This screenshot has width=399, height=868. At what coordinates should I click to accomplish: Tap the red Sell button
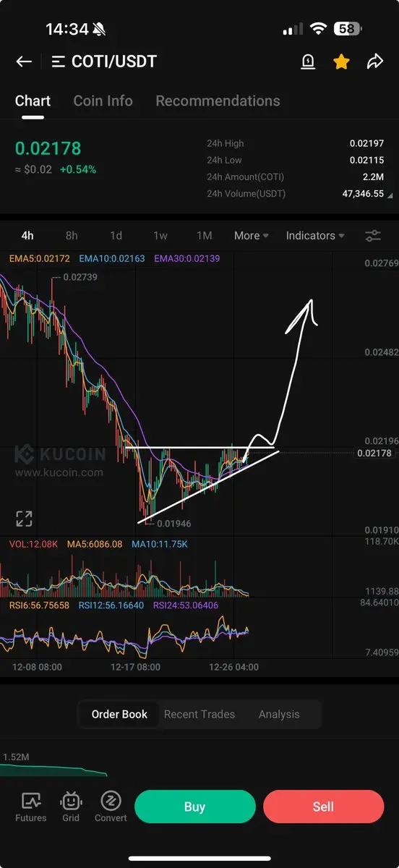(x=323, y=807)
